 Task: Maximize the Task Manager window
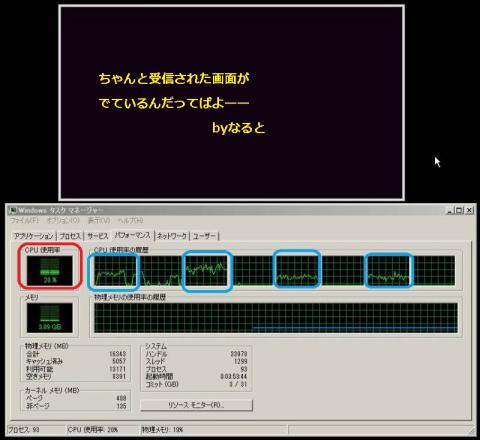click(x=459, y=210)
